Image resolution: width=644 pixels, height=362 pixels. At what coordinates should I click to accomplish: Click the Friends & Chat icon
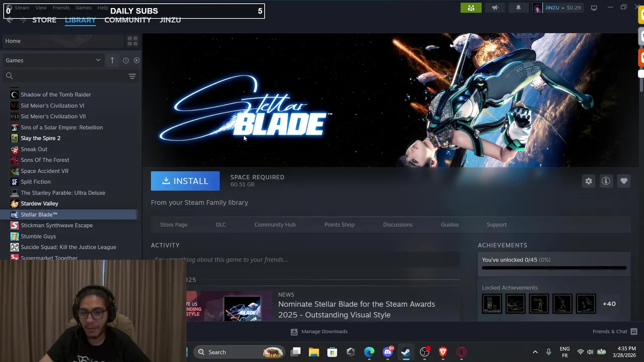(x=634, y=331)
